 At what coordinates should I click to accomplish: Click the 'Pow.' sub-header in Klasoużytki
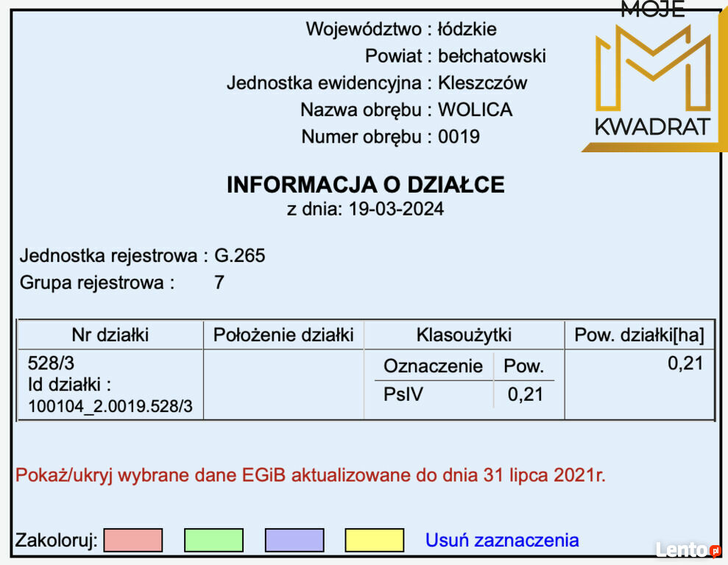tap(523, 366)
